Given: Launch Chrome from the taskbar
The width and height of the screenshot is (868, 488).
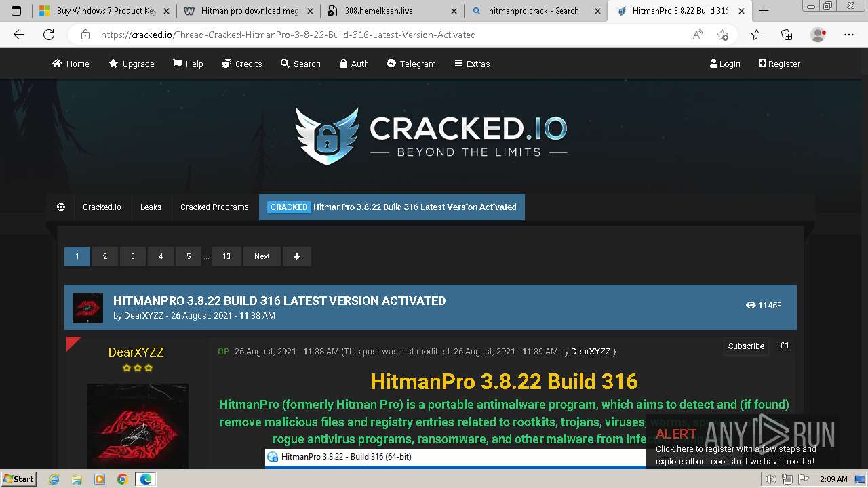Looking at the screenshot, I should tap(122, 479).
